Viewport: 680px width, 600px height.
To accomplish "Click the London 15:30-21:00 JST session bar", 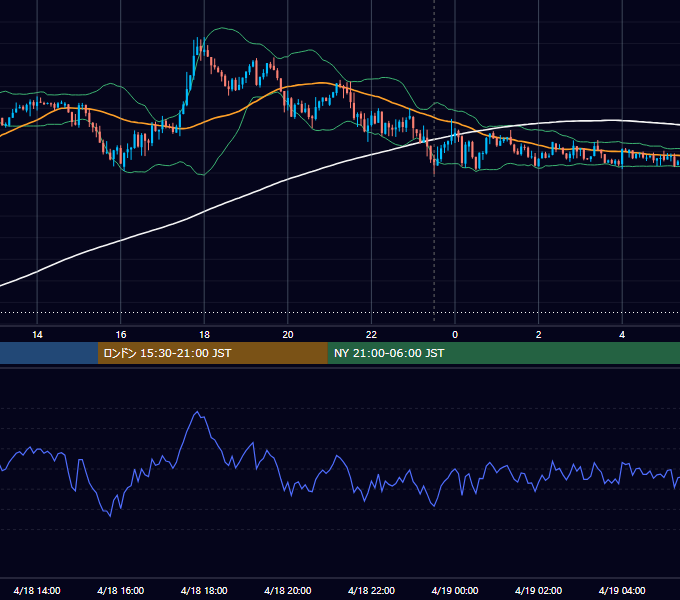I will (212, 353).
